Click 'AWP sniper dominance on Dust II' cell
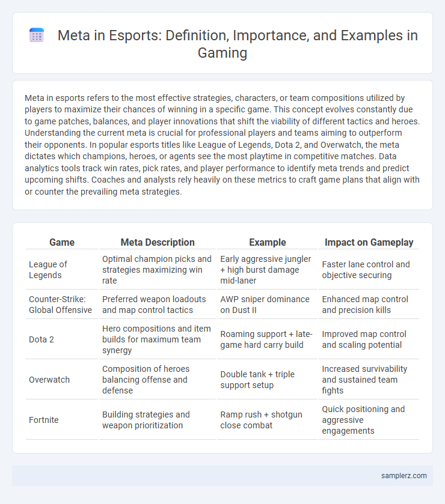Viewport: 445px width, 504px height. click(268, 305)
